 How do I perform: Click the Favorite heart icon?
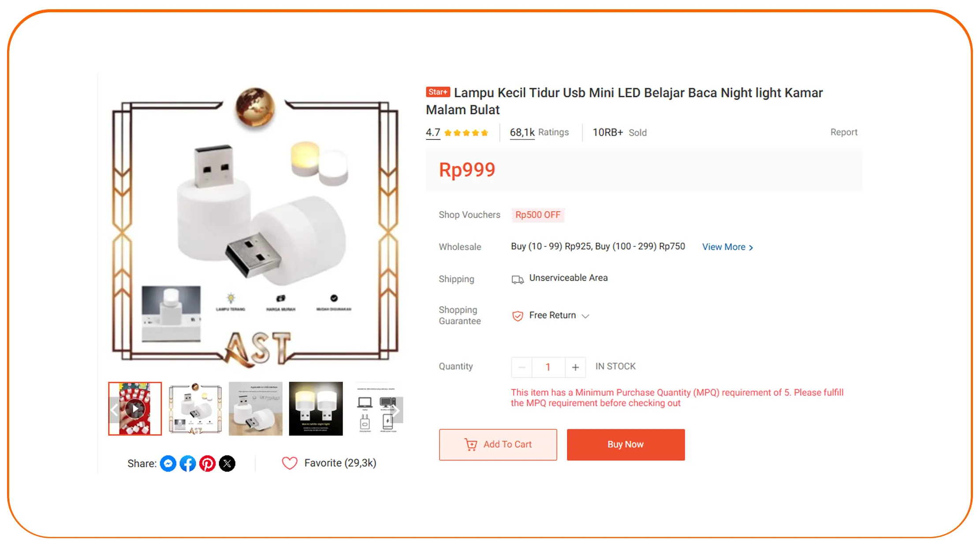coord(290,463)
